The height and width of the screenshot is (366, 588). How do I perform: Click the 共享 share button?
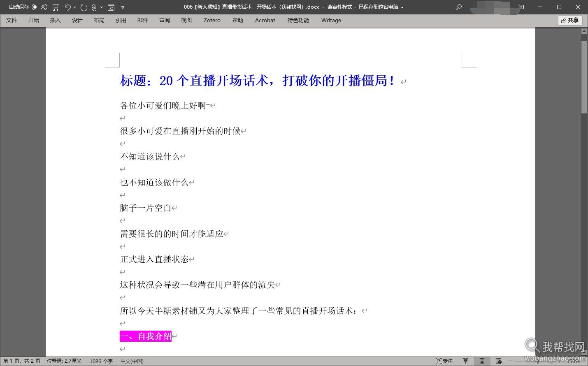570,20
